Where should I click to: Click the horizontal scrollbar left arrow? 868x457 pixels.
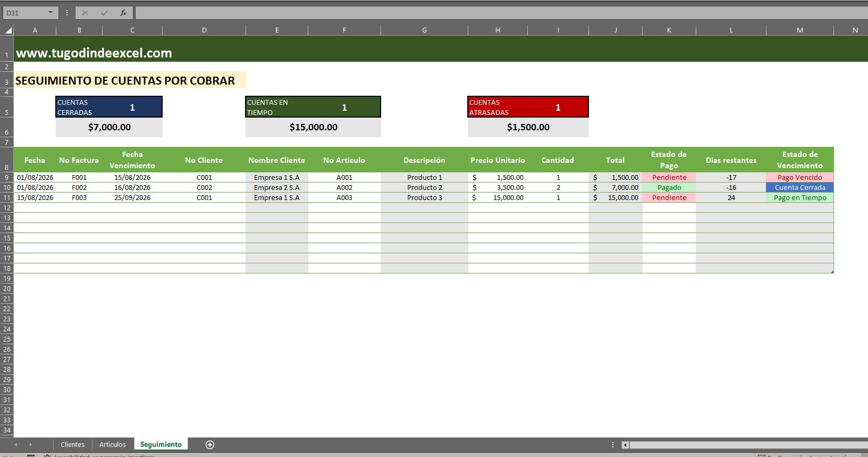pos(625,445)
